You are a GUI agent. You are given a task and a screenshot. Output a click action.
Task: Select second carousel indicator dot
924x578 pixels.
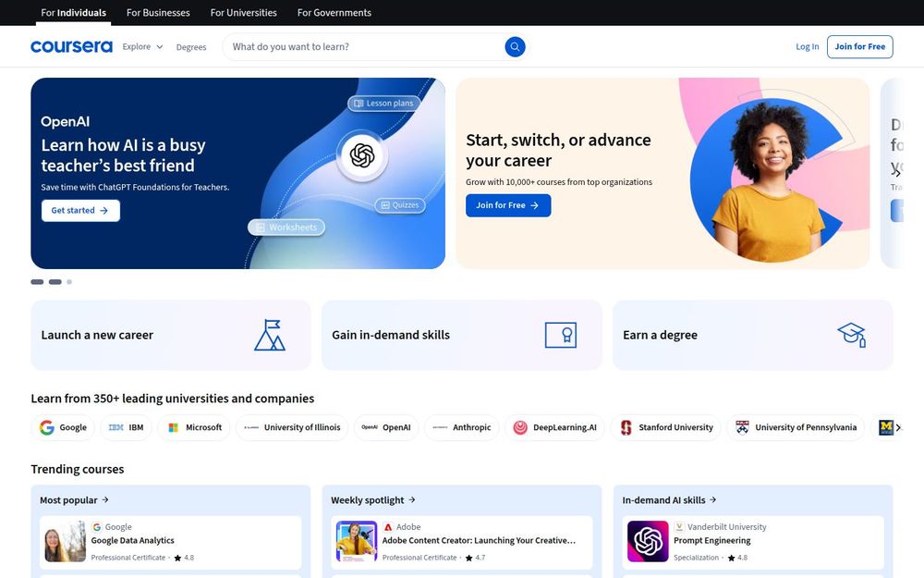pyautogui.click(x=55, y=282)
